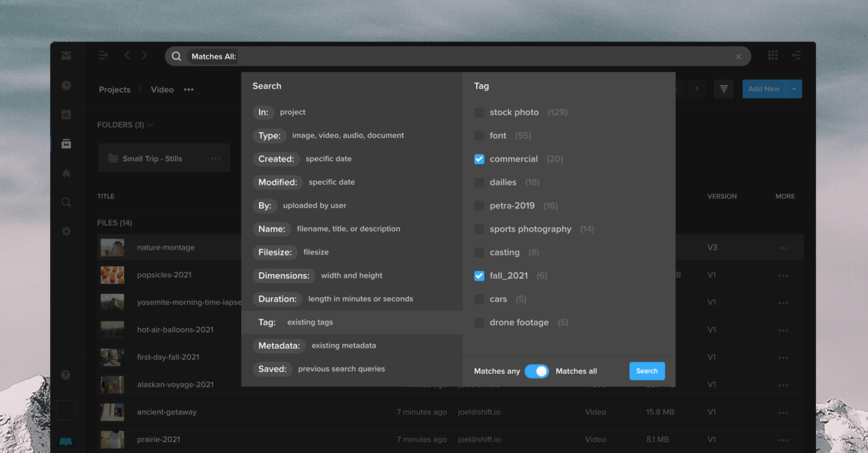Clear the search bar with the X icon
868x453 pixels.
[738, 56]
